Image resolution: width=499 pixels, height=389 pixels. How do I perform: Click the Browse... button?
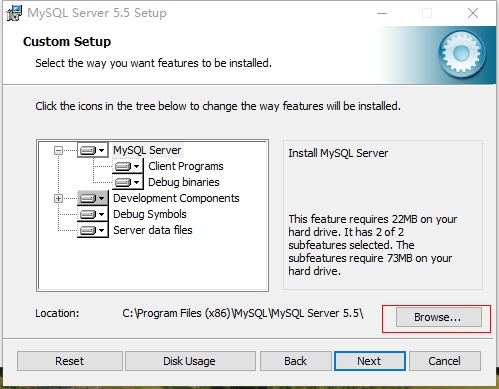[439, 317]
